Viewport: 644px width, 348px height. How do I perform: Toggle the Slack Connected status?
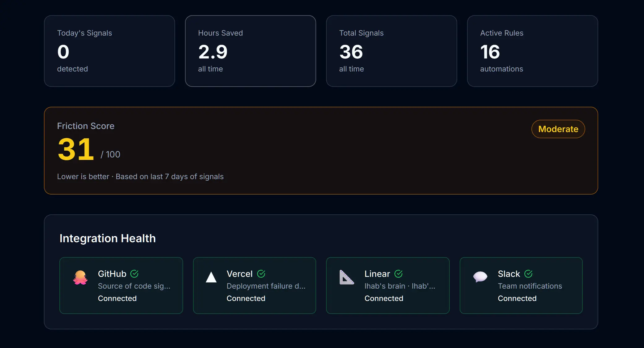[517, 298]
